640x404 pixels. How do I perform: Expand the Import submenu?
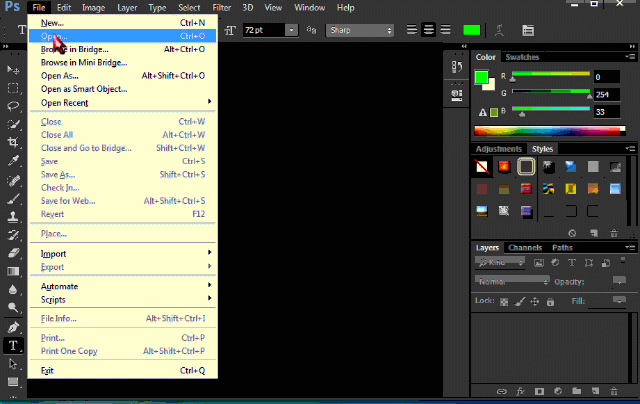[122, 253]
